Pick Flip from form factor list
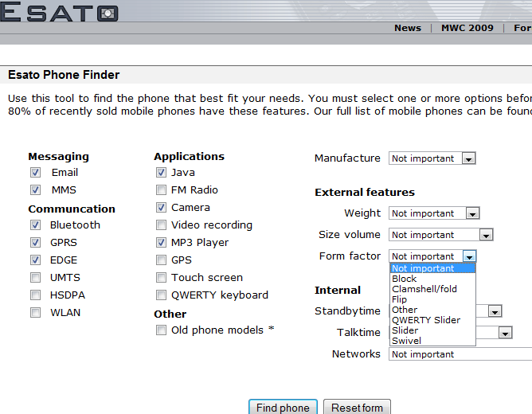Screen dimensions: 532x414 pos(432,299)
